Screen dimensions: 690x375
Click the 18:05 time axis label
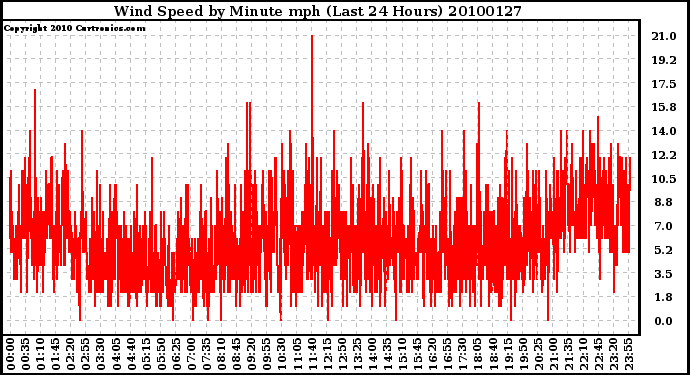[x=477, y=355]
